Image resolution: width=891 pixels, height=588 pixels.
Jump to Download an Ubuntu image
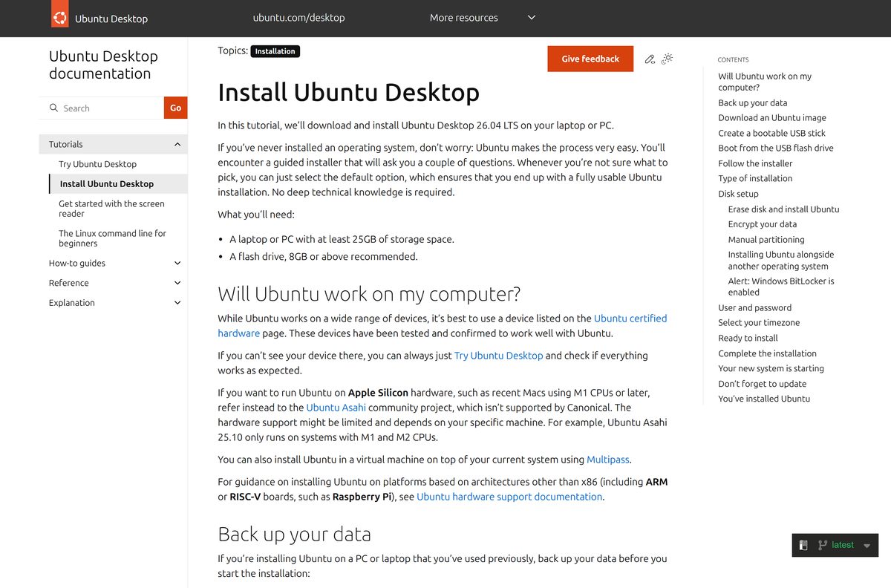click(772, 117)
